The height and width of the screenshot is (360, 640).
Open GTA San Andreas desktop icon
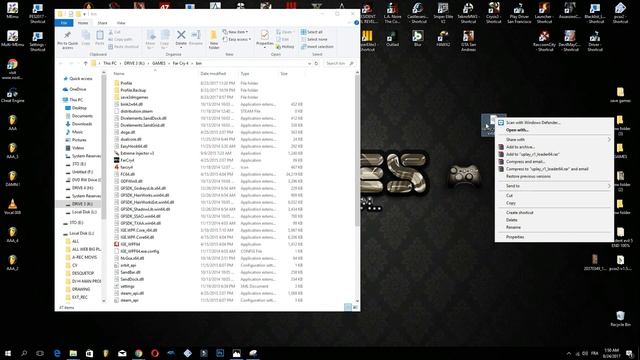[468, 41]
